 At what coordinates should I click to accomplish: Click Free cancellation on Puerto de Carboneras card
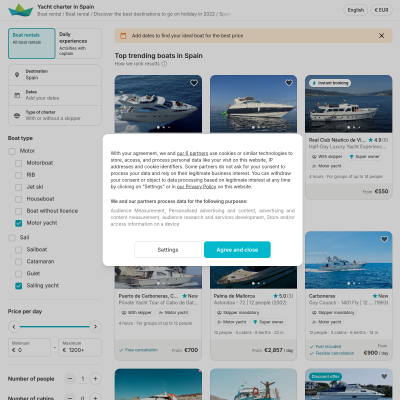pyautogui.click(x=138, y=350)
